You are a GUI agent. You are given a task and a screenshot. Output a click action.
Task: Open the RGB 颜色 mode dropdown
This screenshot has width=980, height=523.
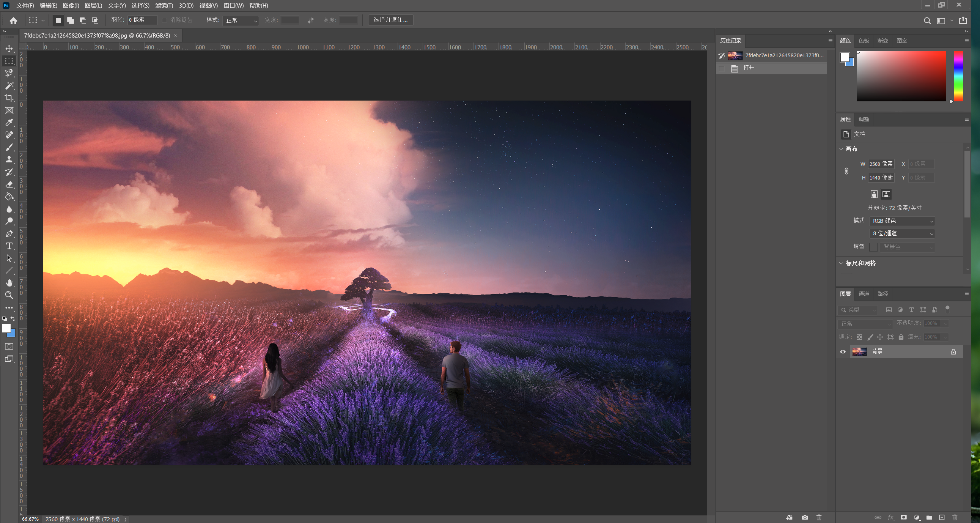[901, 221]
